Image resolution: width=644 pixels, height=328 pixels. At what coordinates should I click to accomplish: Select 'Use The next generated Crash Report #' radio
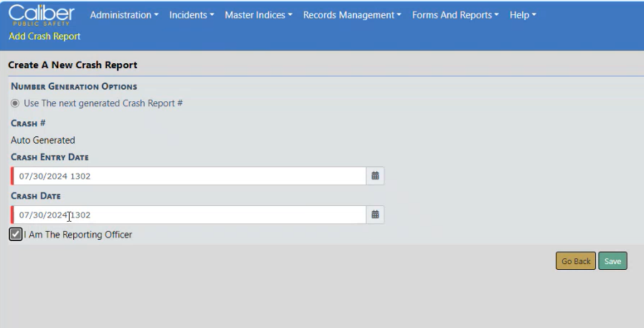click(15, 103)
